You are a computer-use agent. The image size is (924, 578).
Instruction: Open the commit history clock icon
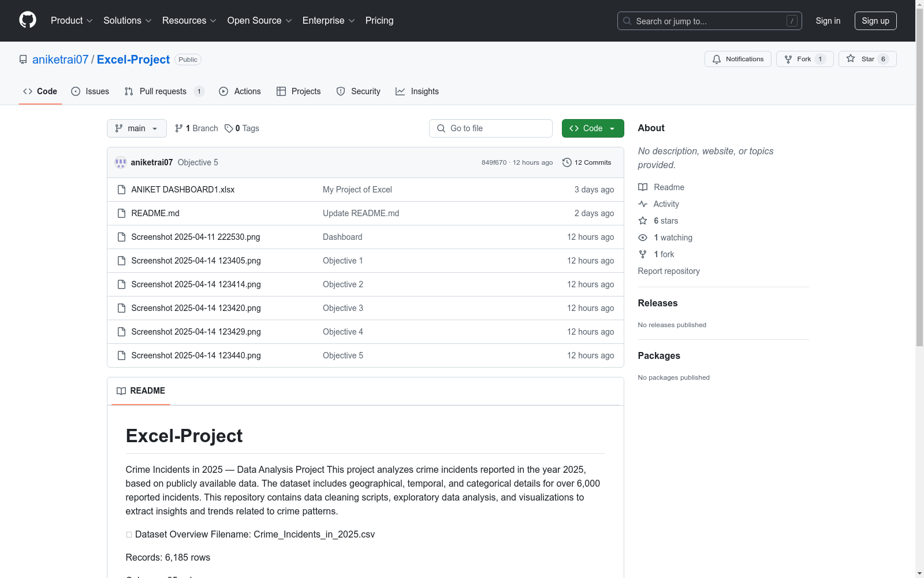pyautogui.click(x=567, y=162)
